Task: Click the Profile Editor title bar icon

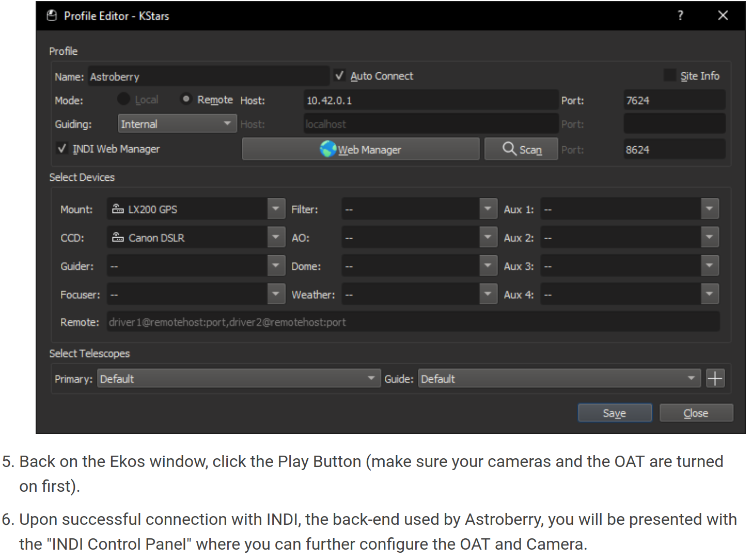Action: click(52, 15)
